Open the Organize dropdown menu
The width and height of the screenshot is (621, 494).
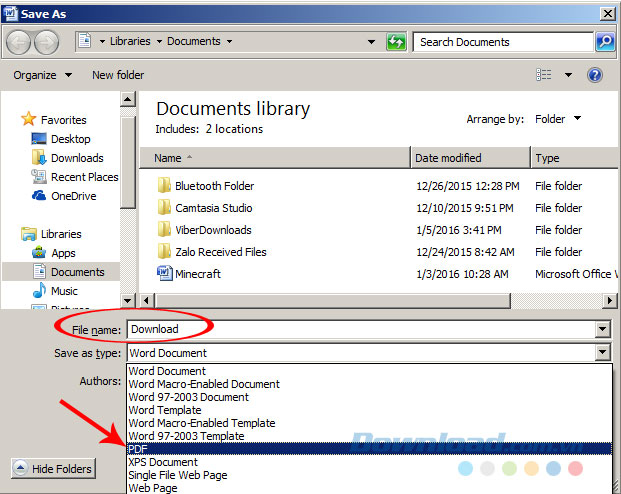coord(43,75)
